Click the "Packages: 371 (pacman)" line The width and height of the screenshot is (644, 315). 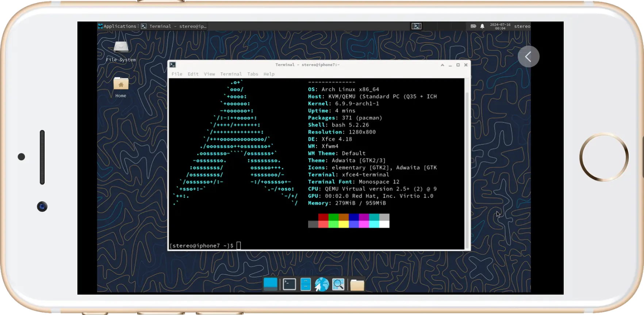tap(345, 118)
